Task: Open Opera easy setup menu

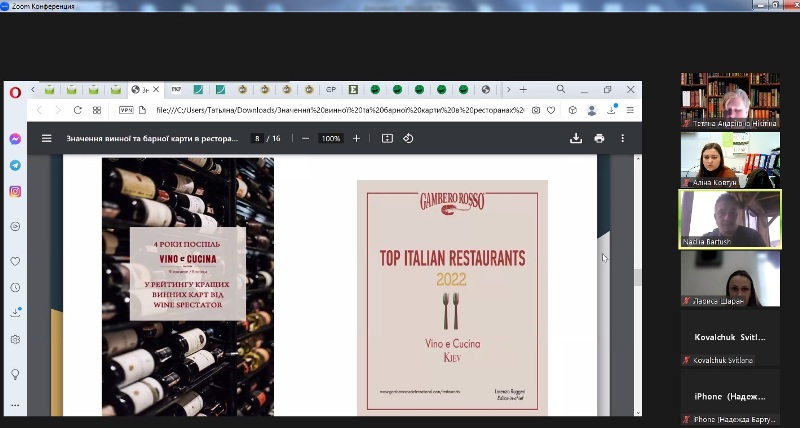Action: [x=628, y=110]
